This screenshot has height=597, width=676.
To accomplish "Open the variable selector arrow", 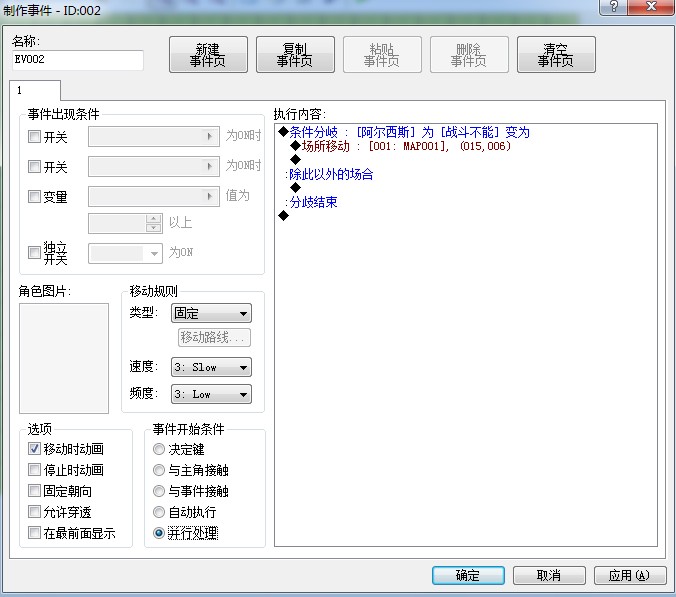I will [210, 197].
